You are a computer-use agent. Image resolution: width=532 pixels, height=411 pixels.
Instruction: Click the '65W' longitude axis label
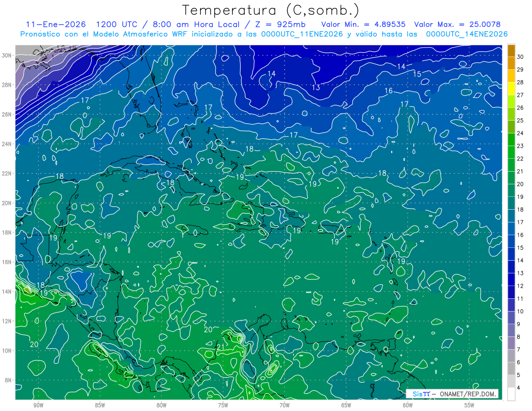tap(346, 406)
